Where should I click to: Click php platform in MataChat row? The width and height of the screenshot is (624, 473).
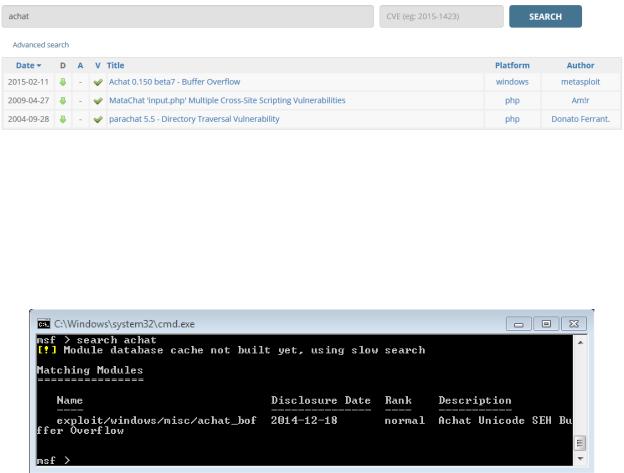(x=512, y=101)
